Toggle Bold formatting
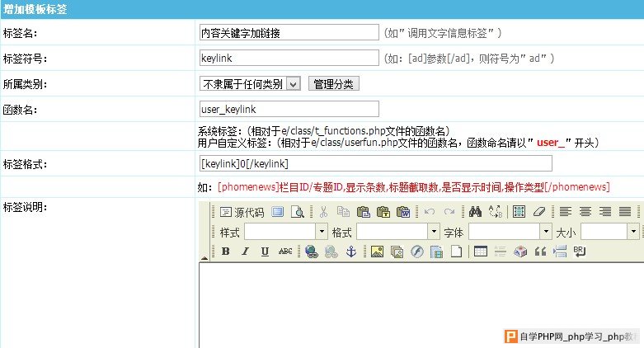 coord(225,252)
